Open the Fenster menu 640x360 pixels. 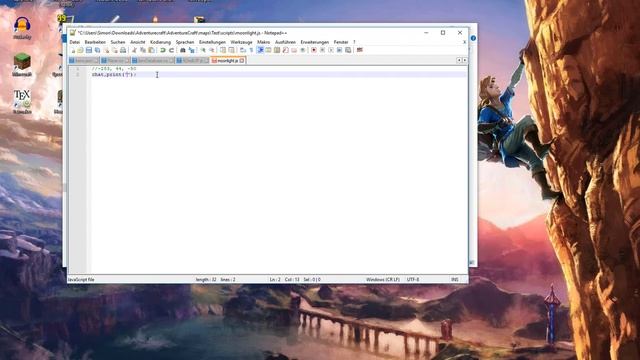pyautogui.click(x=341, y=42)
